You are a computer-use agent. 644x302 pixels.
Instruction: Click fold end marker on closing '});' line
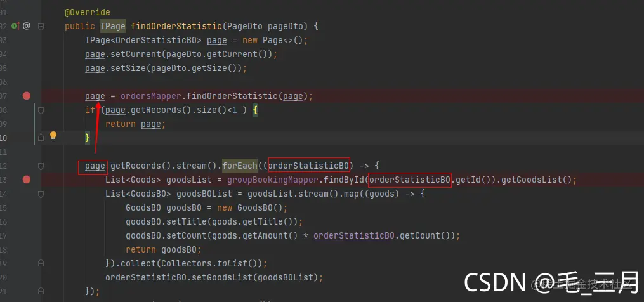tap(41, 291)
